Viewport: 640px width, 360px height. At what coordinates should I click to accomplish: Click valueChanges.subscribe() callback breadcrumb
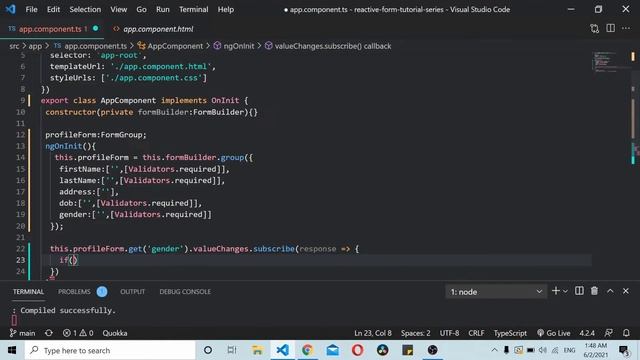[333, 46]
